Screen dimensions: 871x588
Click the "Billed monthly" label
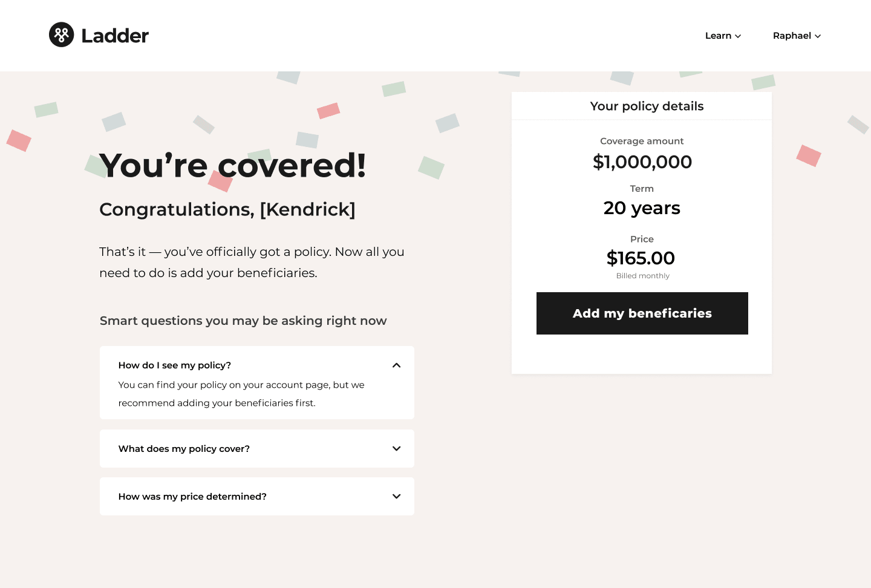point(642,276)
